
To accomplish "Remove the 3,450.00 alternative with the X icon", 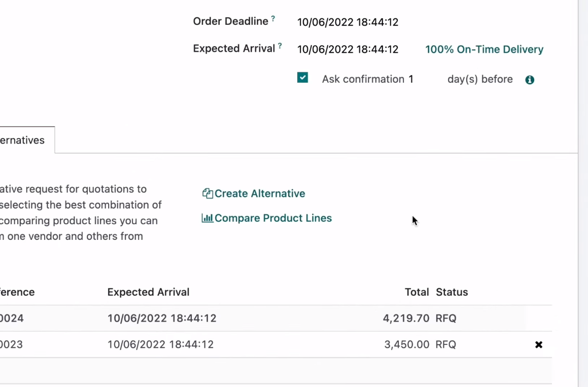I will click(539, 345).
